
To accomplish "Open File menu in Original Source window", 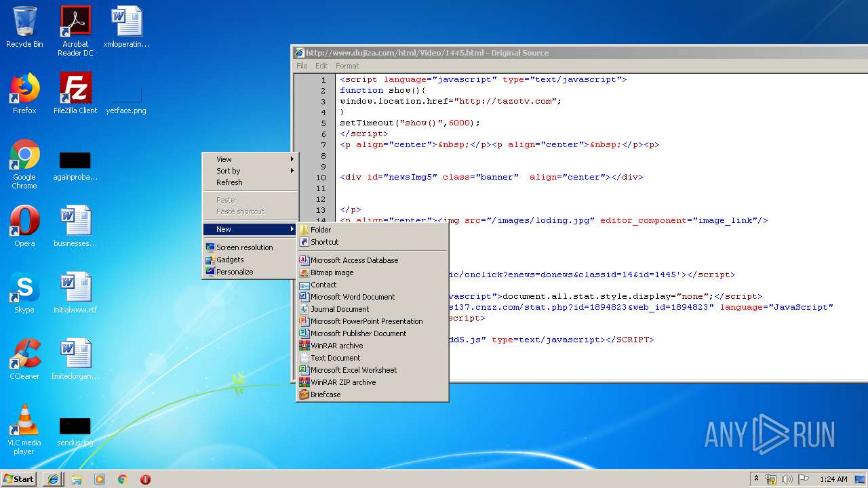I will [302, 66].
